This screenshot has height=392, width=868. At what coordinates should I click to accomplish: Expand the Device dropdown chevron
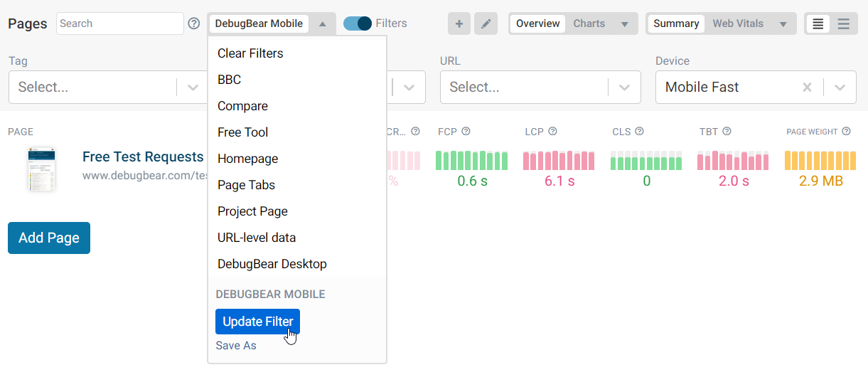pyautogui.click(x=840, y=88)
